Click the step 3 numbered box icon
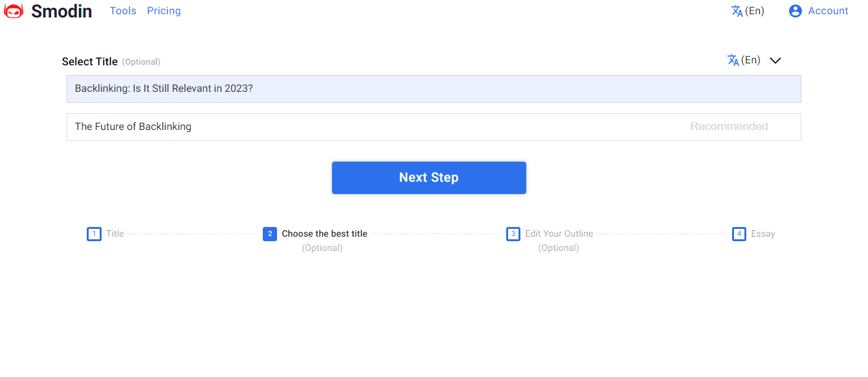Screen dimensions: 868x377 (513, 234)
